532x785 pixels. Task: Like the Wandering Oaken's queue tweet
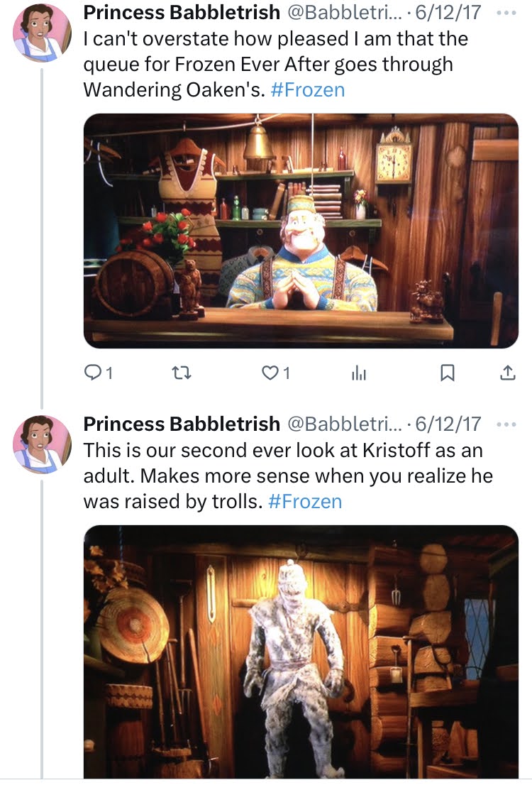(x=270, y=372)
